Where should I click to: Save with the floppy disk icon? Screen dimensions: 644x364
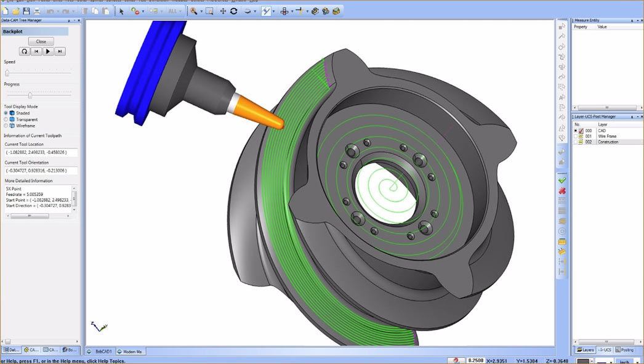(26, 11)
